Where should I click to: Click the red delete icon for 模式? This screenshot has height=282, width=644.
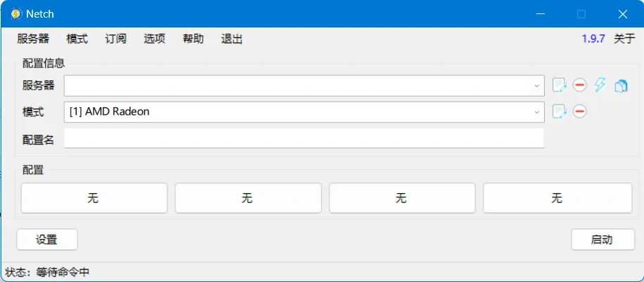(580, 111)
